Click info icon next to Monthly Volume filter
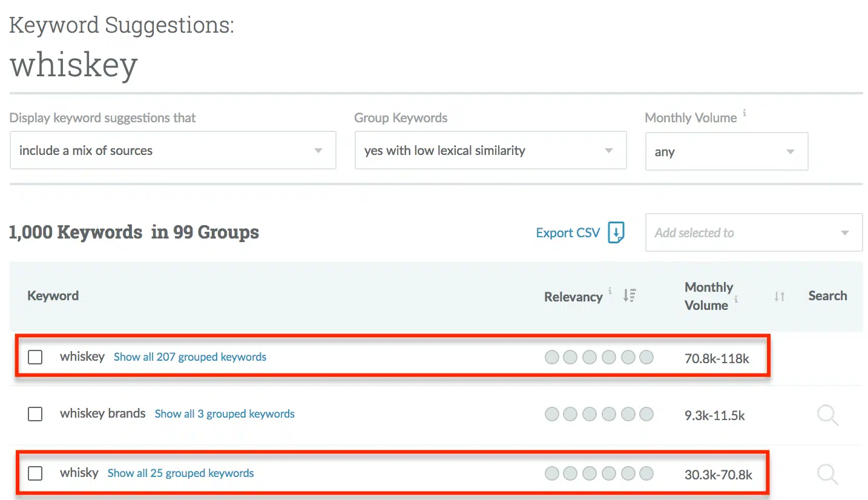Viewport: 868px width, 500px height. pyautogui.click(x=745, y=113)
